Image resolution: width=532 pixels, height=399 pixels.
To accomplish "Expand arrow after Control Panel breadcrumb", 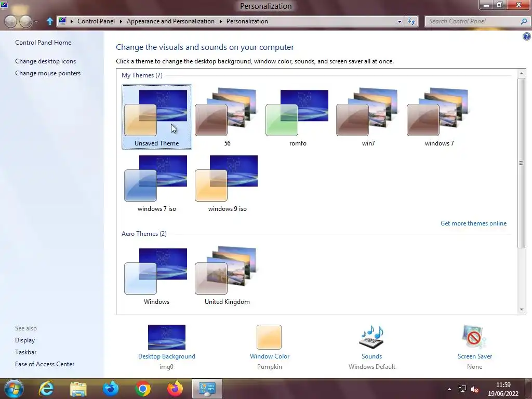I will pyautogui.click(x=121, y=21).
